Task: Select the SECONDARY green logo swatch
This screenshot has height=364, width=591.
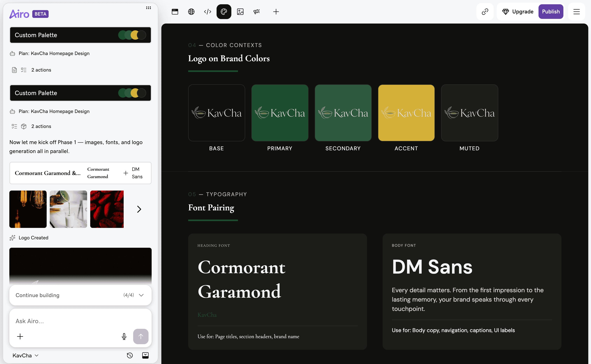Action: point(343,113)
